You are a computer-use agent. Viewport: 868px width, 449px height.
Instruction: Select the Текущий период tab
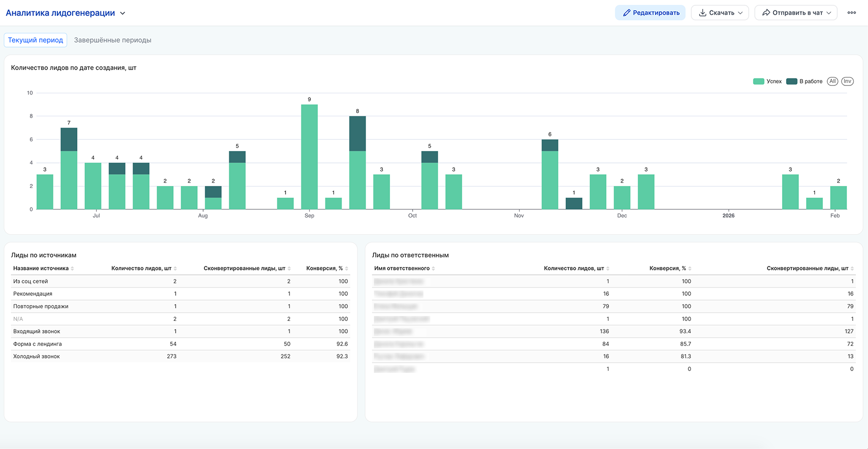point(35,40)
